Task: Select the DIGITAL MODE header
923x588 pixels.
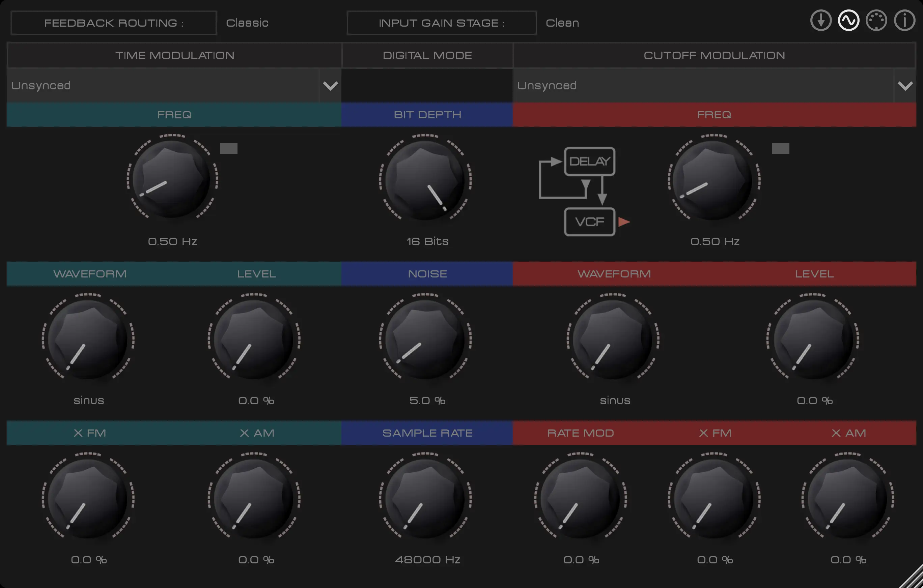Action: tap(427, 55)
